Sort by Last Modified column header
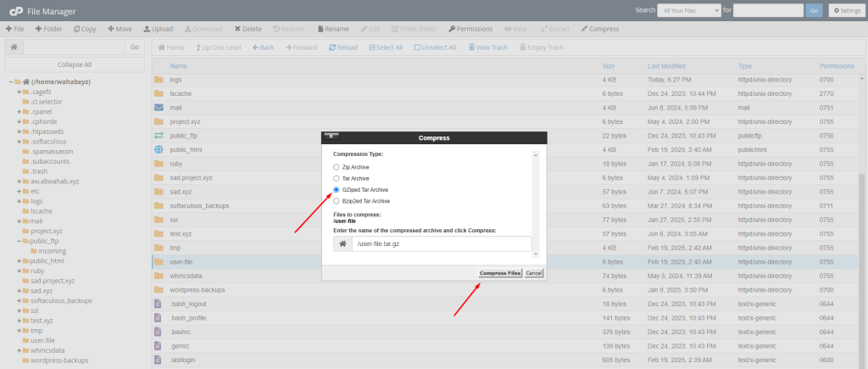Image resolution: width=868 pixels, height=369 pixels. [x=666, y=65]
